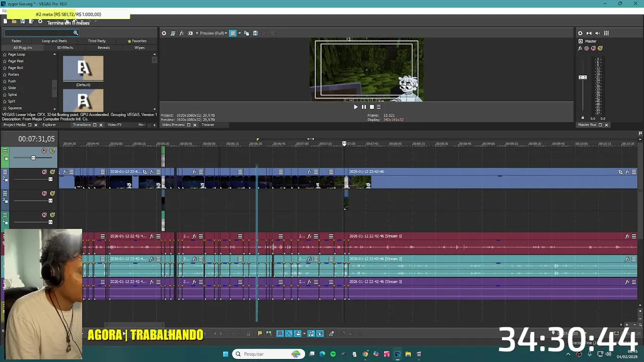
Task: Select the (Default) transition preset thumbnail
Action: point(83,68)
